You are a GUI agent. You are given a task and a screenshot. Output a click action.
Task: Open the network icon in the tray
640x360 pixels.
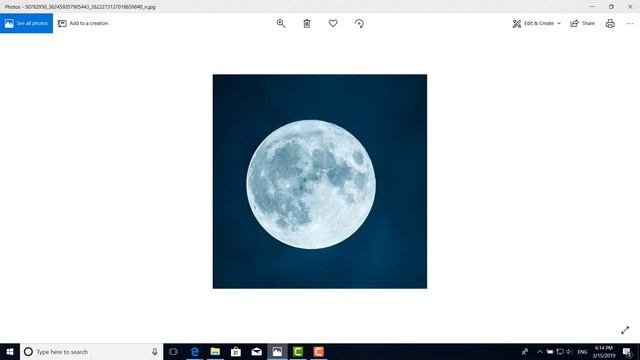pyautogui.click(x=560, y=351)
